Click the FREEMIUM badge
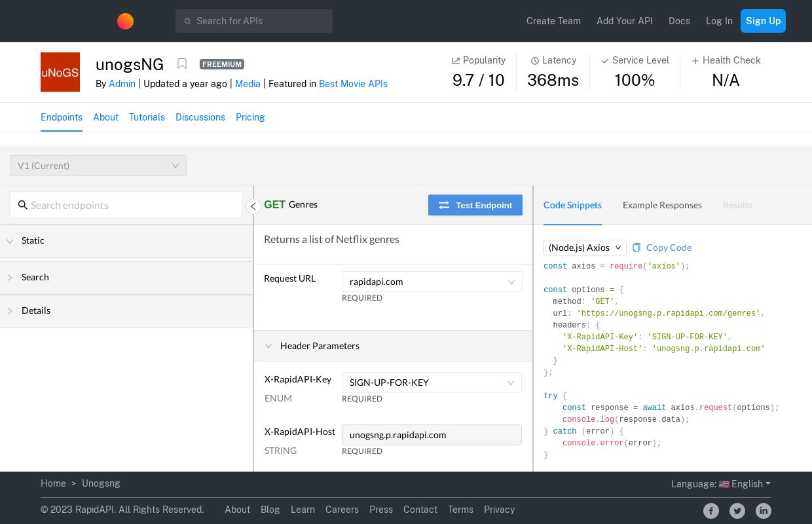Image resolution: width=812 pixels, height=524 pixels. [x=222, y=64]
